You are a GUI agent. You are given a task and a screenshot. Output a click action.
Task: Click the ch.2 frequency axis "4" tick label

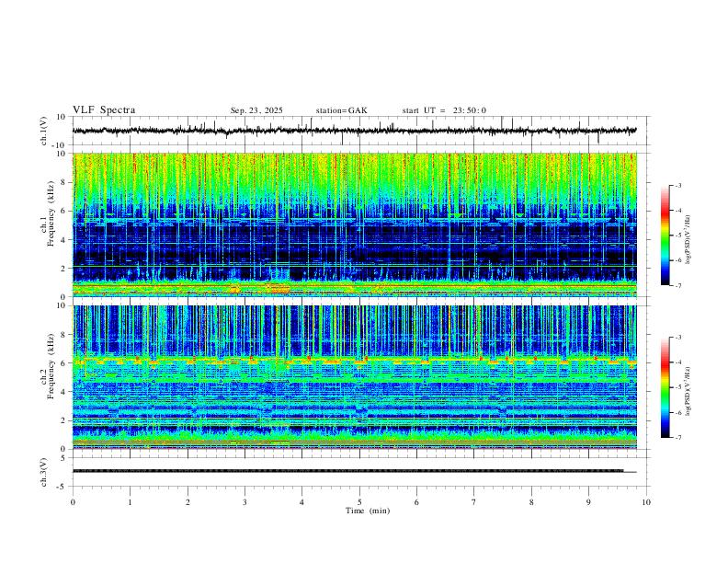pyautogui.click(x=64, y=392)
